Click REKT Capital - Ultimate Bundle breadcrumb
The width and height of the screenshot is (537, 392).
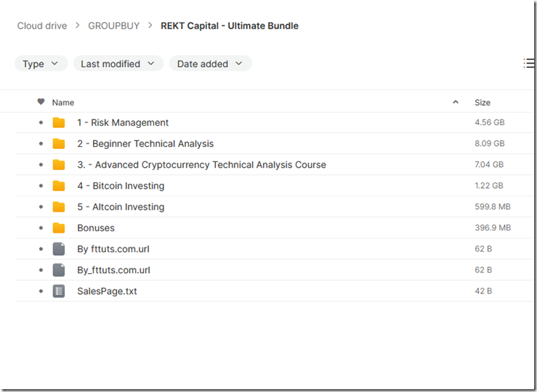tap(229, 26)
